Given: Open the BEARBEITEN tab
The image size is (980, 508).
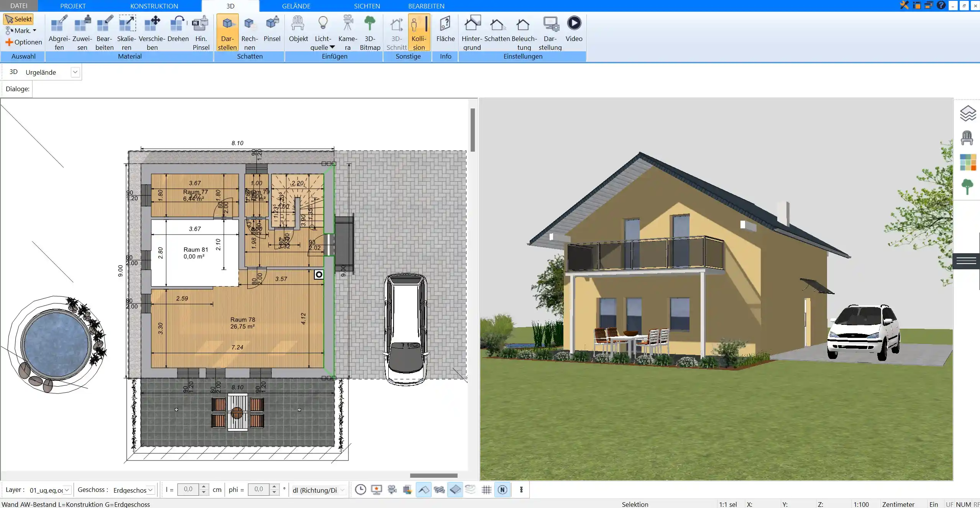Looking at the screenshot, I should [426, 6].
